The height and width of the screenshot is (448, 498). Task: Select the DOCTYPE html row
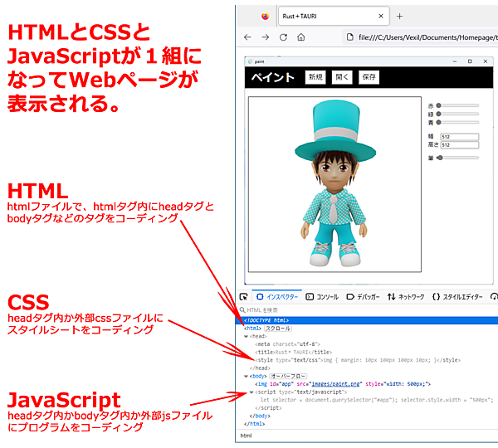coord(367,320)
